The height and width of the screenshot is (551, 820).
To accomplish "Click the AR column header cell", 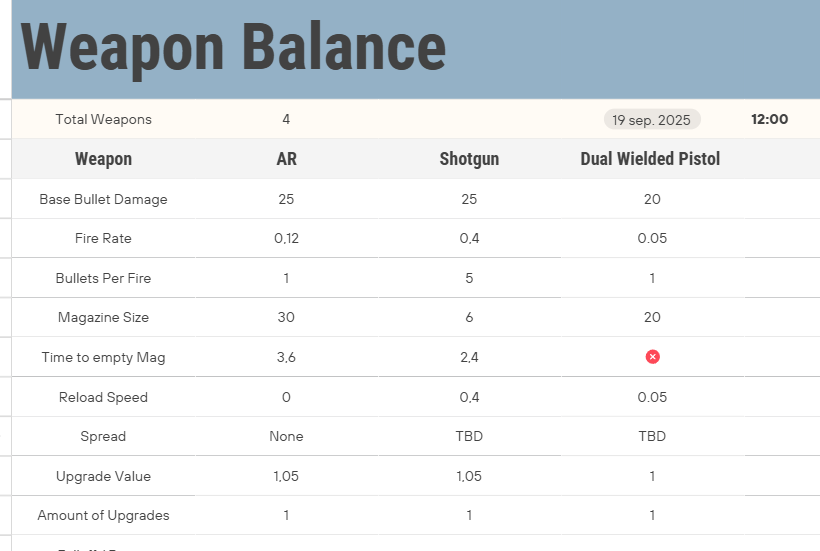I will point(286,159).
